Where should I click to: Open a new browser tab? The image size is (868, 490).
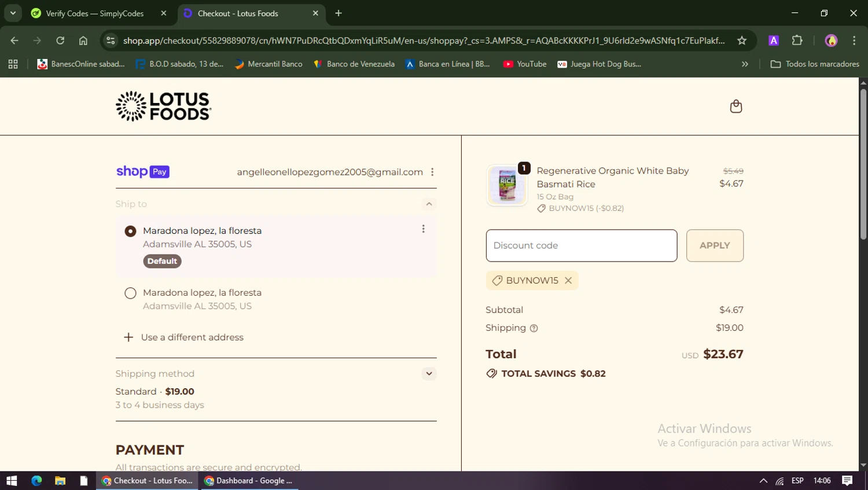[339, 13]
